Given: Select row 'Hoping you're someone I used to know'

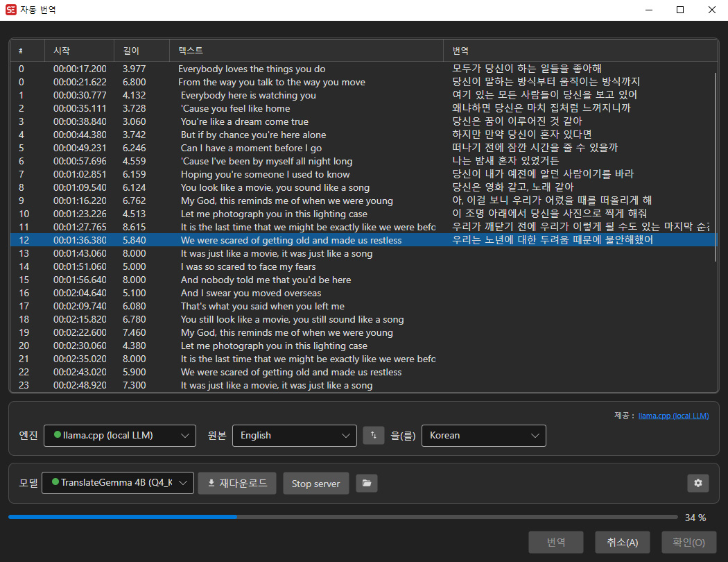Looking at the screenshot, I should point(362,174).
